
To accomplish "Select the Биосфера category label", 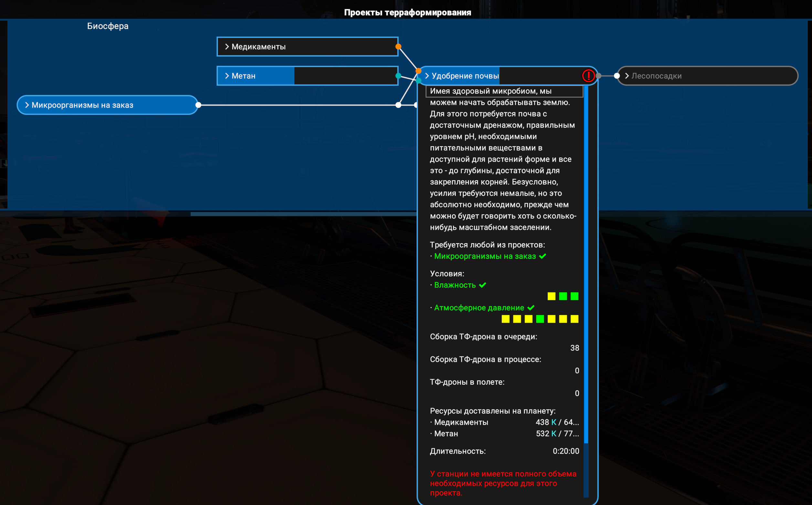I will (108, 26).
